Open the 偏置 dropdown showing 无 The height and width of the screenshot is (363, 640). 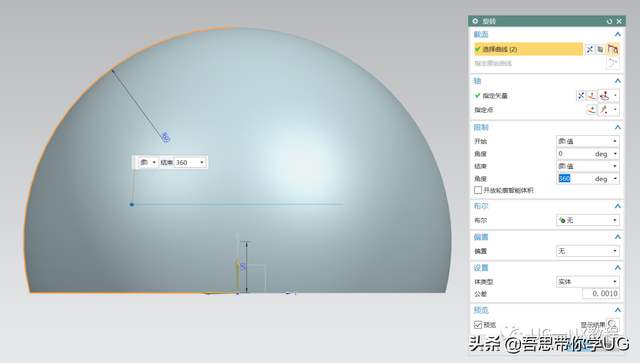[588, 251]
